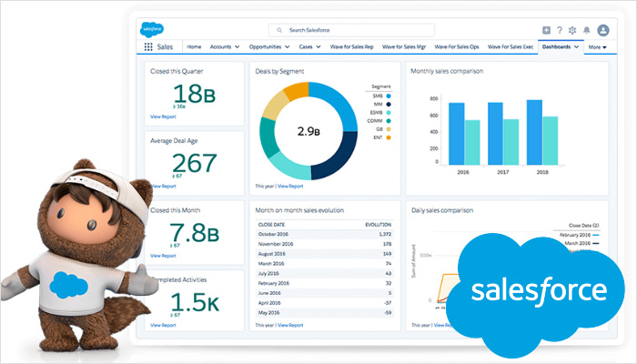Select the November 2016 table row

(325, 244)
